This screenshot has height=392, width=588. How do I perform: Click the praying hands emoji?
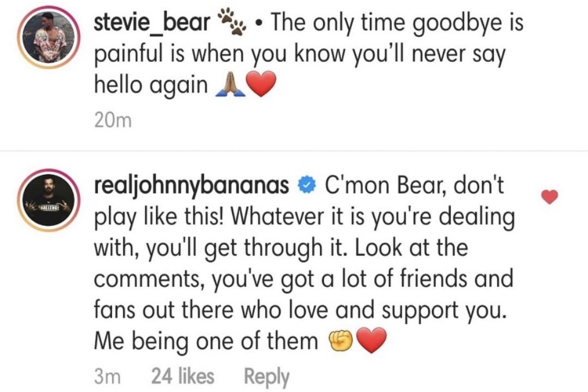click(x=230, y=85)
